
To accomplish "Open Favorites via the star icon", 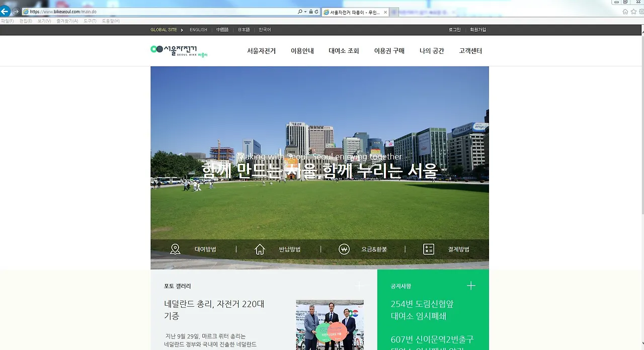I will point(633,11).
